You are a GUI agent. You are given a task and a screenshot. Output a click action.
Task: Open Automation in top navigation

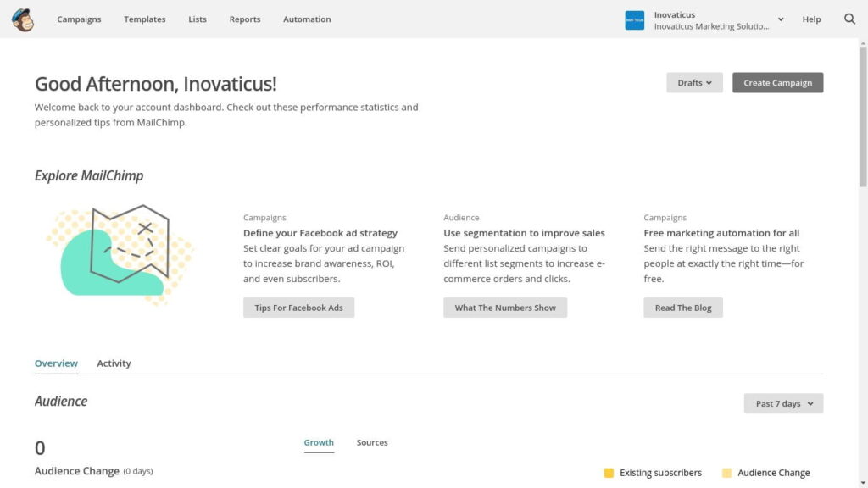tap(307, 19)
